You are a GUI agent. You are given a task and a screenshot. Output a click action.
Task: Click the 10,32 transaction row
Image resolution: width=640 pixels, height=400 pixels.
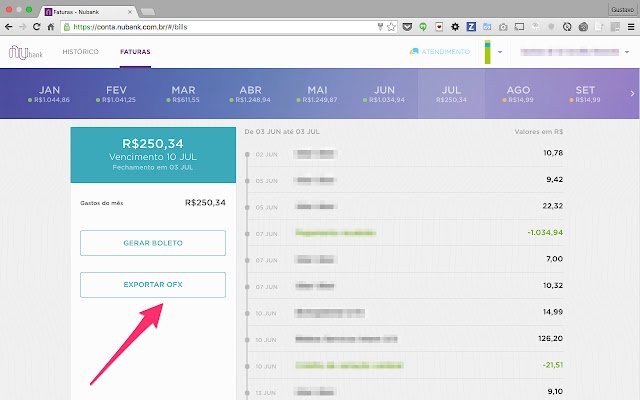pyautogui.click(x=405, y=286)
